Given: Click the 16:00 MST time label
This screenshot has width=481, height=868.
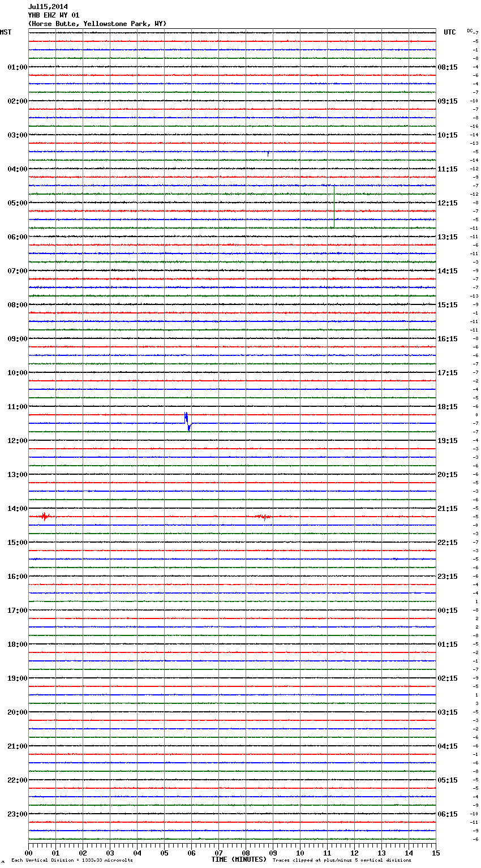Looking at the screenshot, I should click(18, 577).
